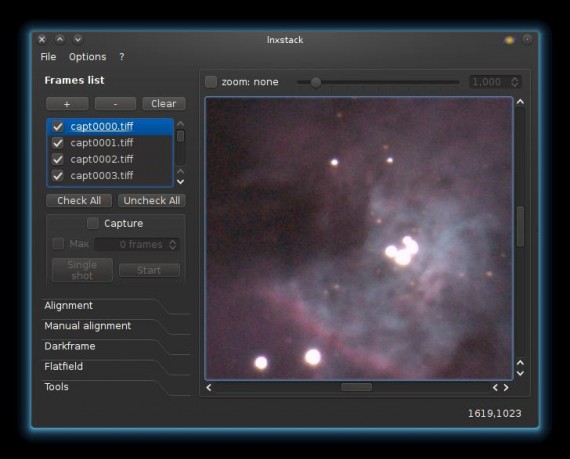The width and height of the screenshot is (570, 459).
Task: Click the ? help menu icon
Action: [122, 57]
